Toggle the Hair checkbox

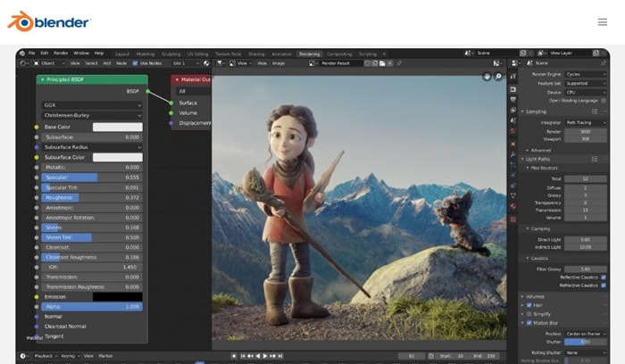pos(529,305)
